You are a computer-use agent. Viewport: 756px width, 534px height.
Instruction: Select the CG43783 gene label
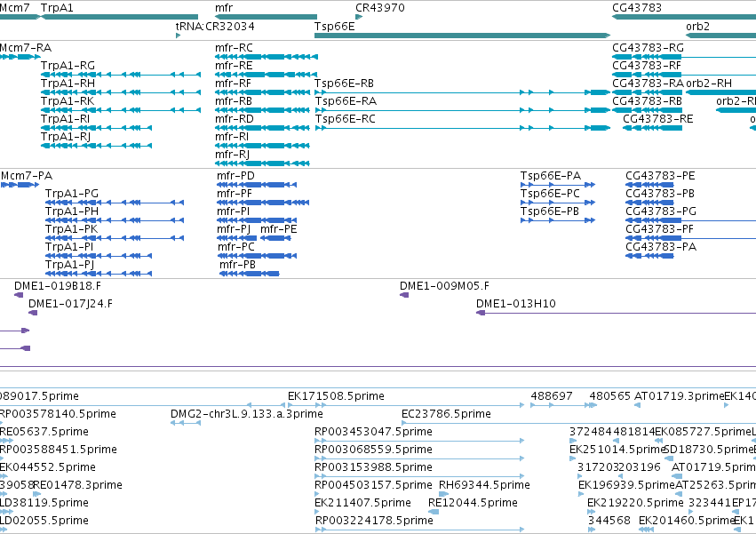tap(636, 8)
